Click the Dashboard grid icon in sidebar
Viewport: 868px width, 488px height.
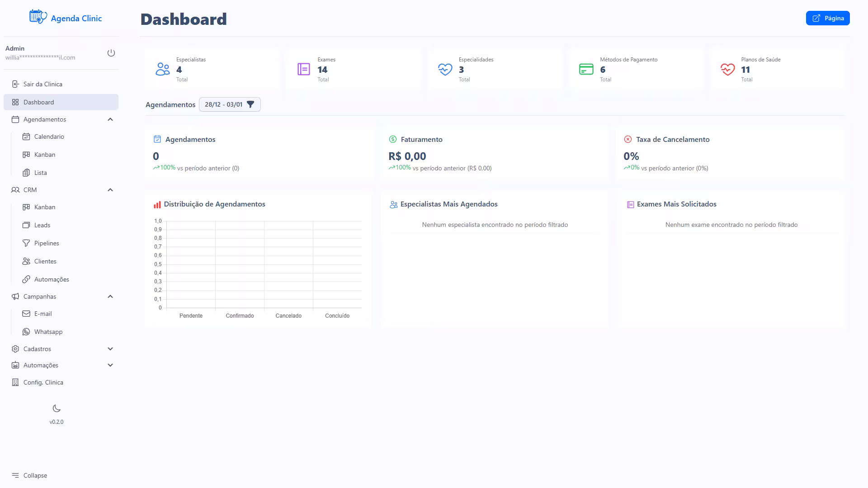tap(15, 102)
